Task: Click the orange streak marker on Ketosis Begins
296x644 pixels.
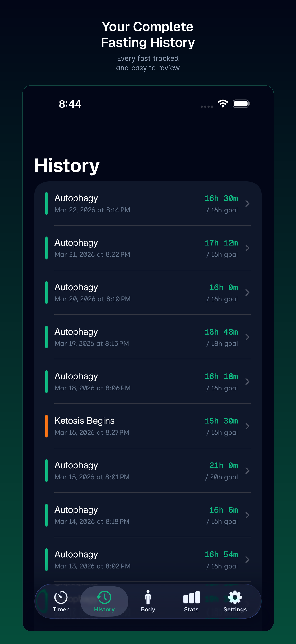Action: click(x=46, y=426)
